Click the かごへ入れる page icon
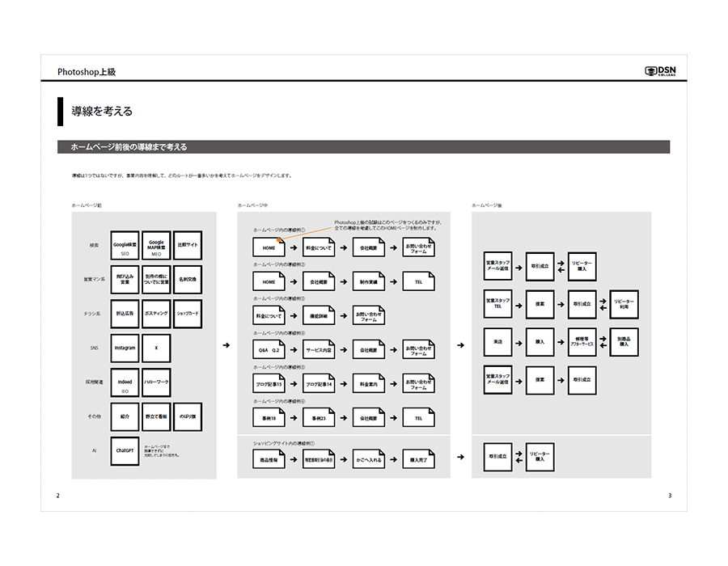Image resolution: width=728 pixels, height=566 pixels. pos(368,459)
